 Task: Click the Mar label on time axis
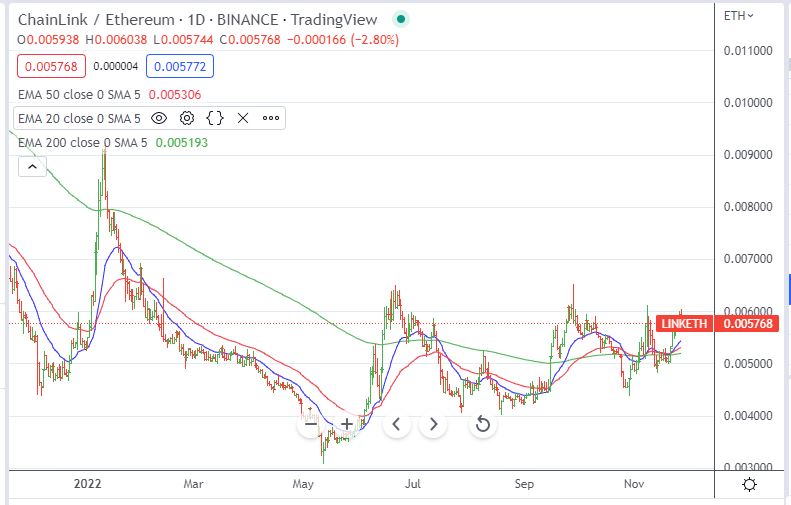pos(193,484)
